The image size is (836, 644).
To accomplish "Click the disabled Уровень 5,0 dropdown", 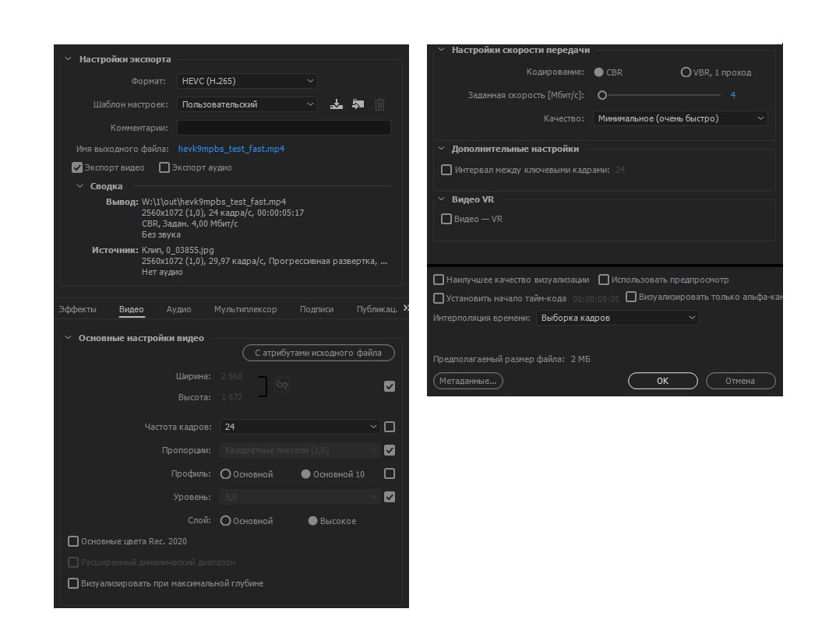I will pos(300,497).
